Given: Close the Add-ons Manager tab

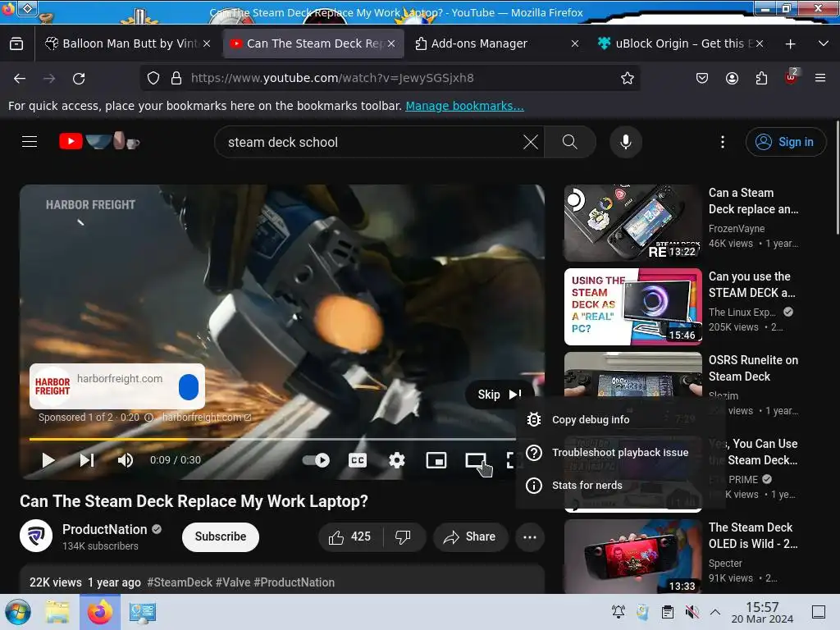Looking at the screenshot, I should (575, 43).
